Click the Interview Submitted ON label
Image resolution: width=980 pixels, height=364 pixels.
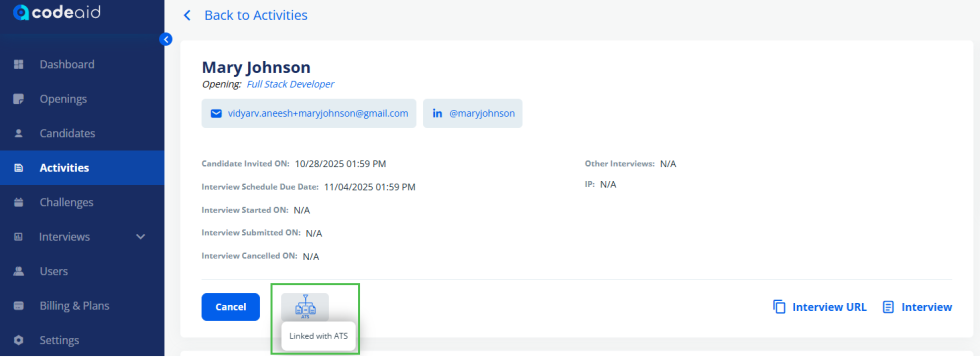point(251,233)
